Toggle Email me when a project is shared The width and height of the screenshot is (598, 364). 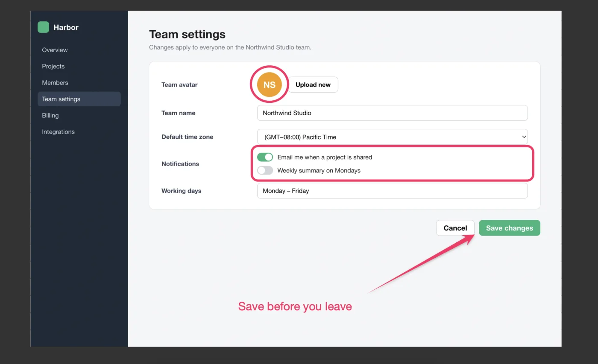[x=265, y=157]
